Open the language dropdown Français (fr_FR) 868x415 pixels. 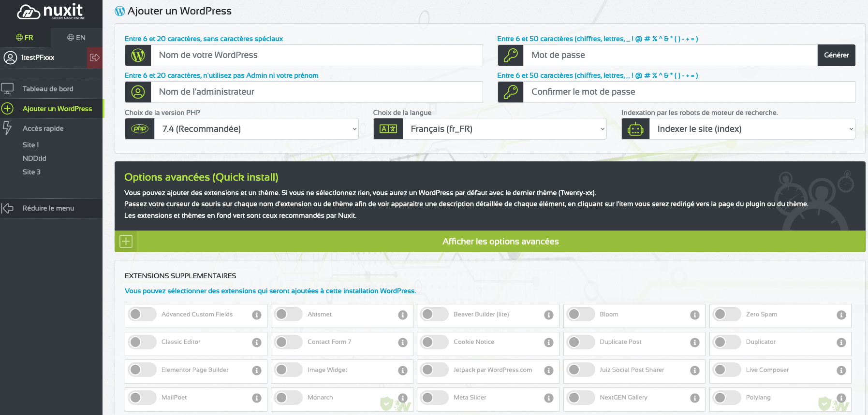[504, 129]
